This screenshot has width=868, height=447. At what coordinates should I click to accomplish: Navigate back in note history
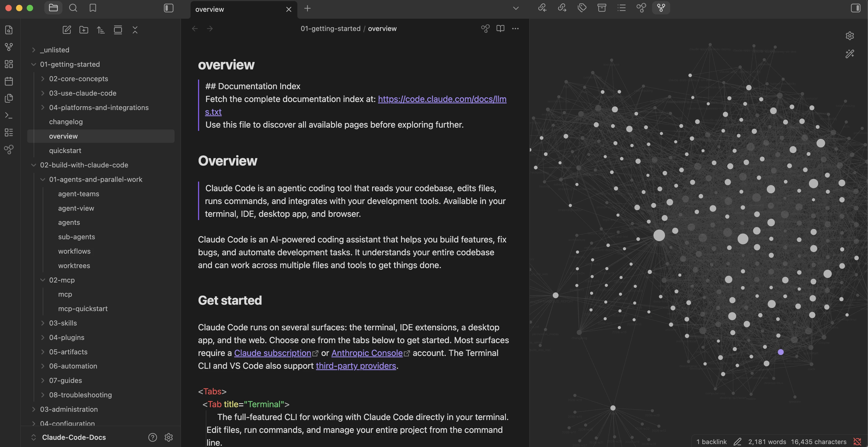point(195,29)
